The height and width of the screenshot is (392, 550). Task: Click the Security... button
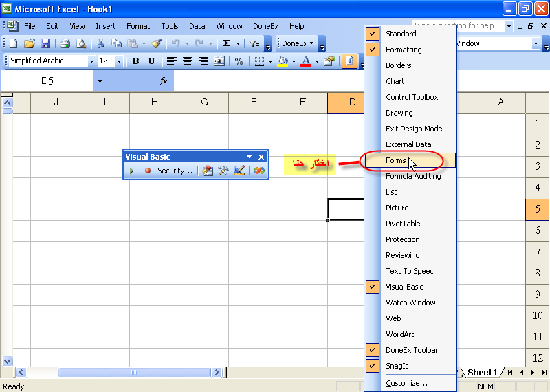click(175, 171)
